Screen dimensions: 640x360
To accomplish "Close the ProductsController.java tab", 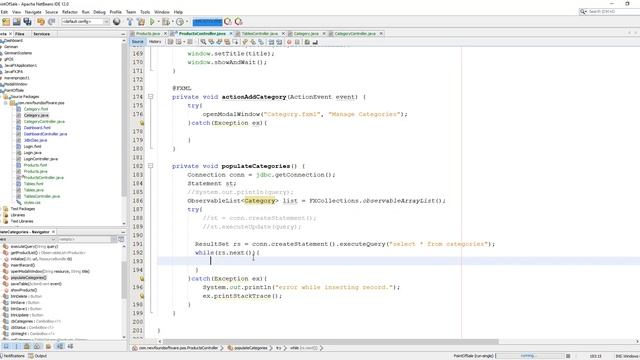I will 231,33.
